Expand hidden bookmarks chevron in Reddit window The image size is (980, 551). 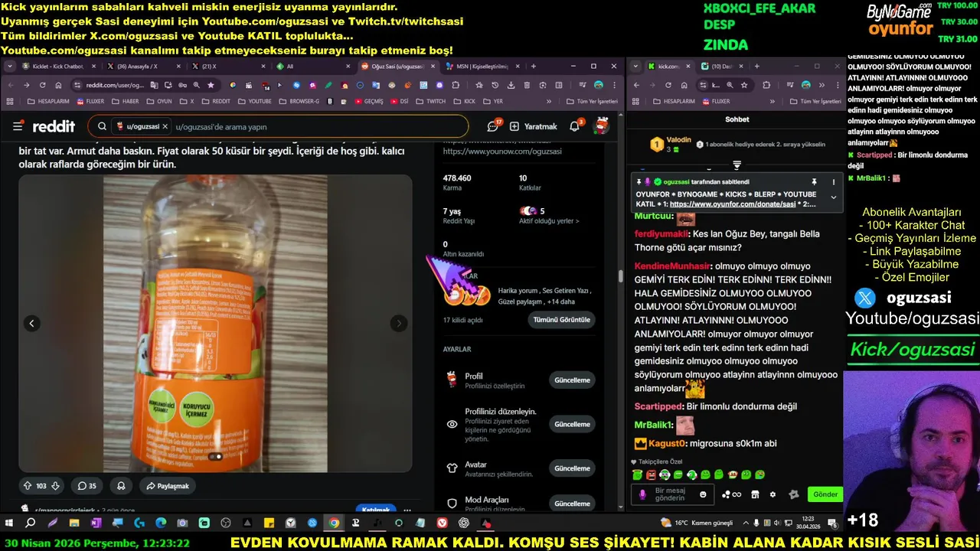pyautogui.click(x=548, y=101)
